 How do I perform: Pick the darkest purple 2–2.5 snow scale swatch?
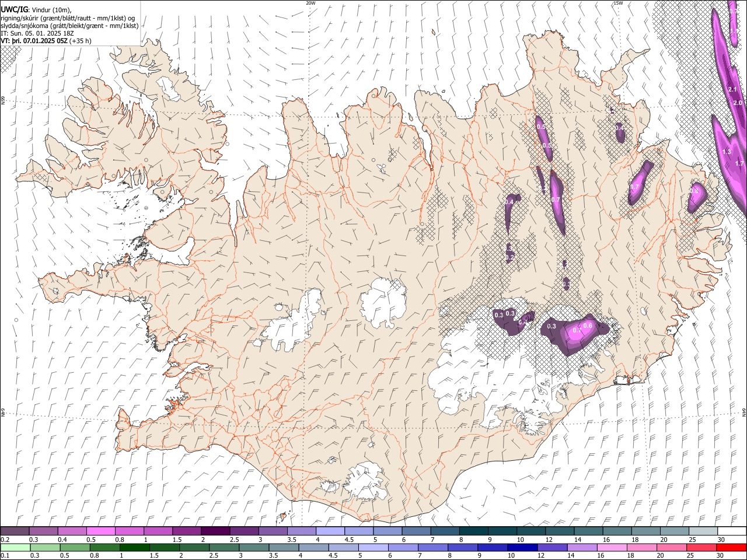[215, 531]
